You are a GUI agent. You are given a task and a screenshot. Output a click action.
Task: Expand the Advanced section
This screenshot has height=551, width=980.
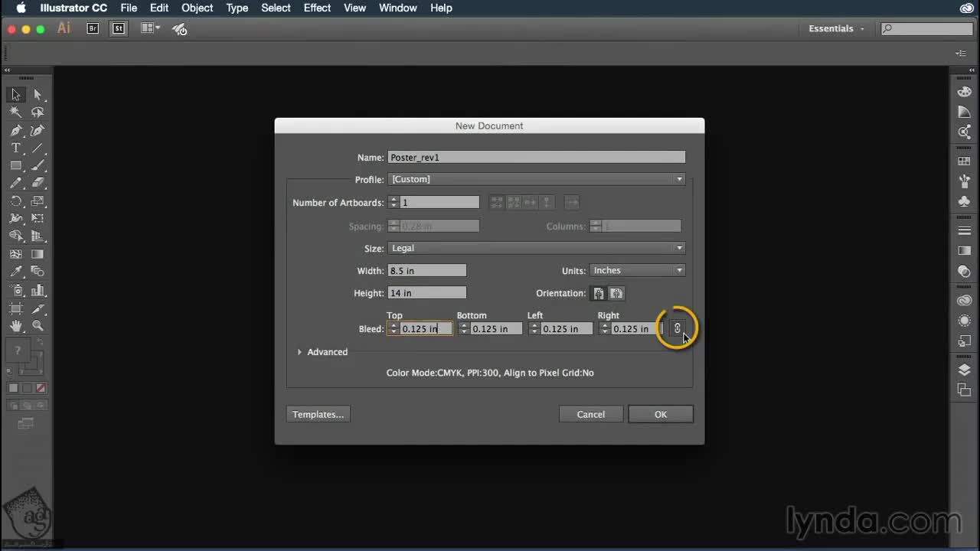(x=299, y=352)
